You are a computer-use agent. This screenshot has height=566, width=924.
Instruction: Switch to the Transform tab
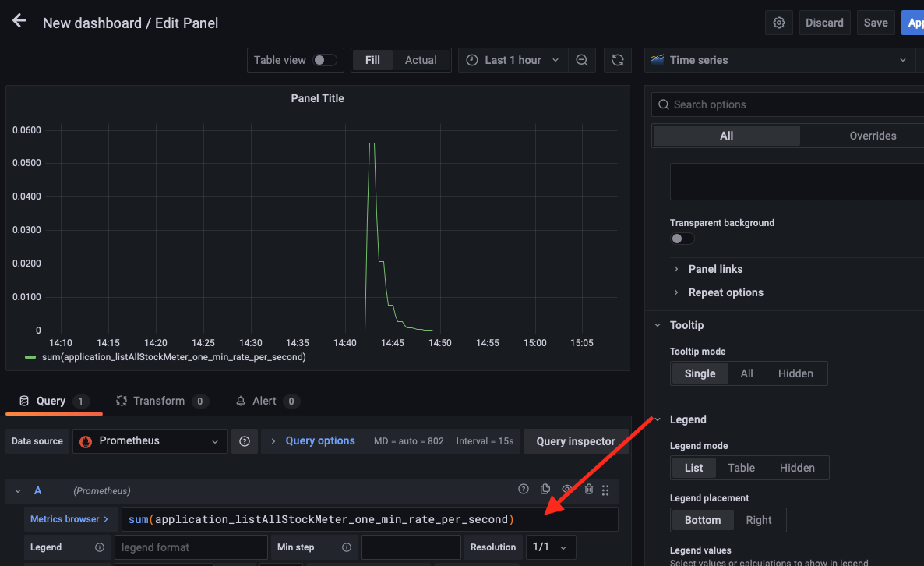[x=162, y=401]
